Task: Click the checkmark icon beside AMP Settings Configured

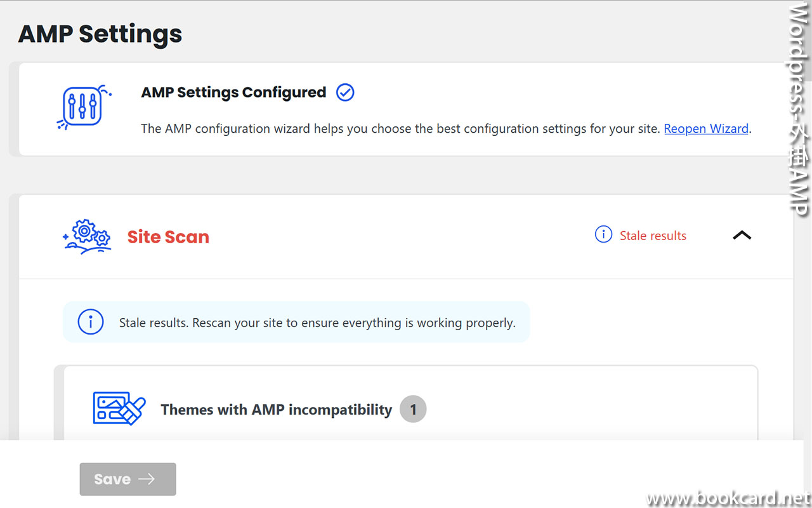Action: pos(344,92)
